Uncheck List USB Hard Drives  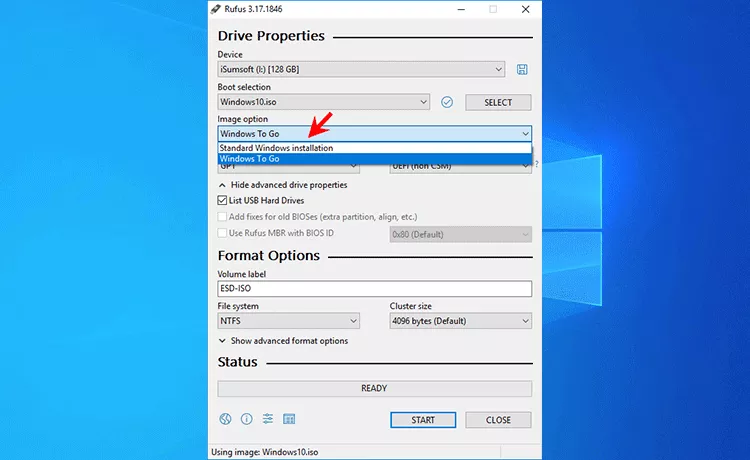pyautogui.click(x=223, y=201)
